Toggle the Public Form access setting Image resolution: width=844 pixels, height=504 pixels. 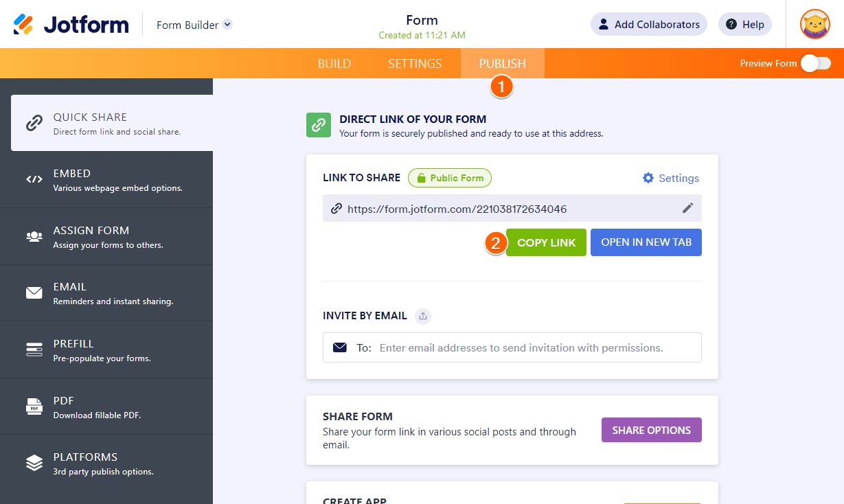point(450,178)
